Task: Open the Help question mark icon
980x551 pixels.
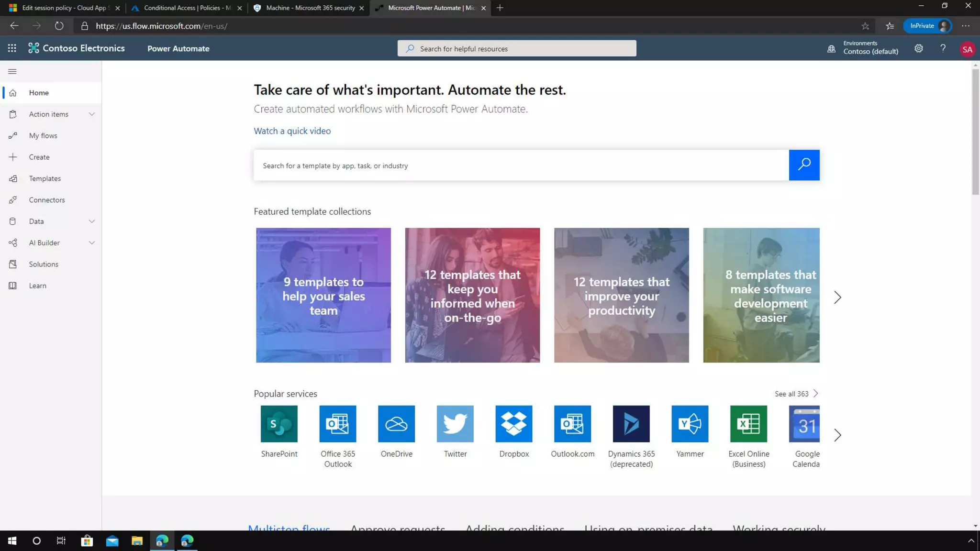Action: point(943,48)
